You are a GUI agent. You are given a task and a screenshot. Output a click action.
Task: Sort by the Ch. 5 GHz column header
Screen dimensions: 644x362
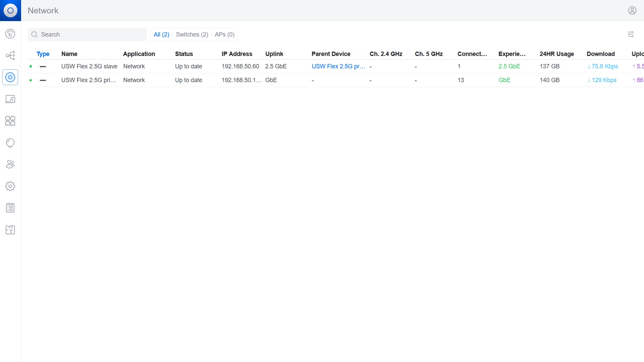(429, 54)
